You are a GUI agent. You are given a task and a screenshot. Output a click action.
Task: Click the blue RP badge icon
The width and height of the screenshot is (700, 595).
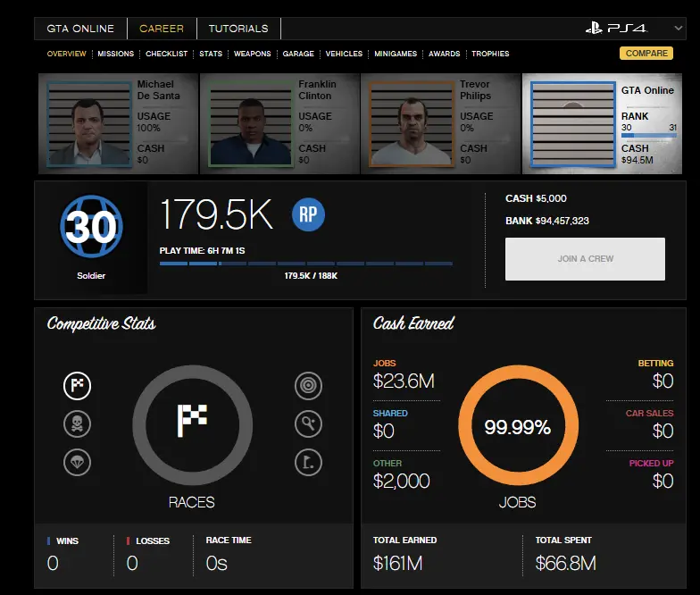pyautogui.click(x=308, y=214)
